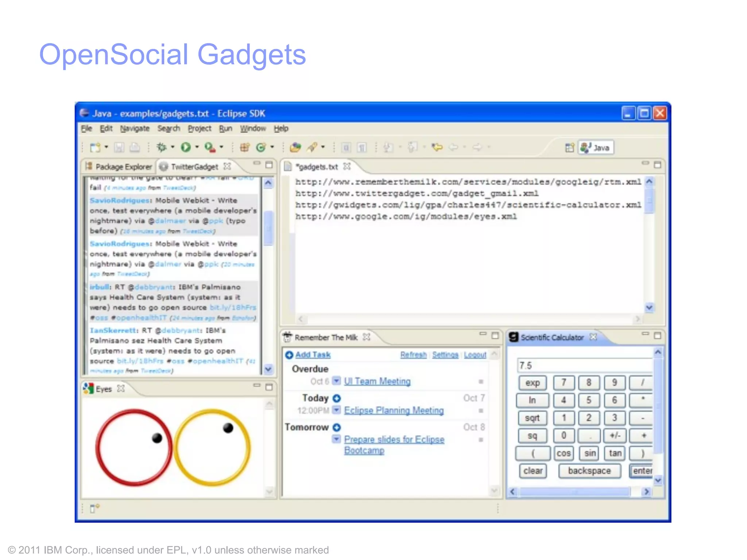
Task: Click the Print toolbar icon
Action: 135,148
